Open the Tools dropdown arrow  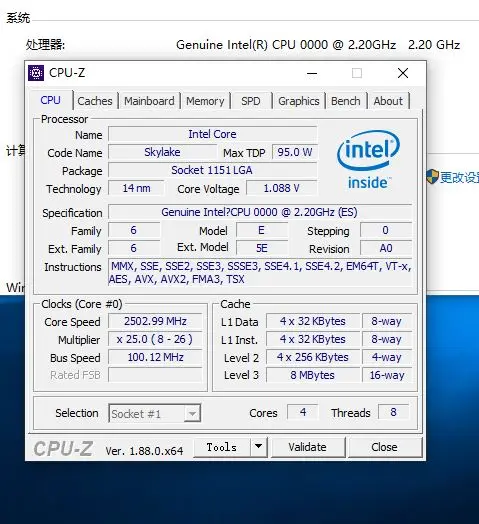[258, 447]
